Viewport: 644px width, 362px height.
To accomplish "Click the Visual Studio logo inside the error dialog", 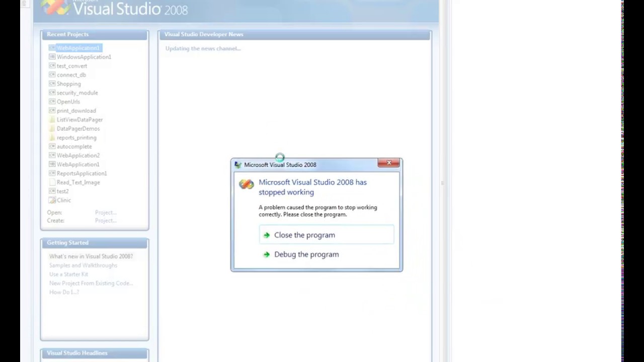I will 247,184.
